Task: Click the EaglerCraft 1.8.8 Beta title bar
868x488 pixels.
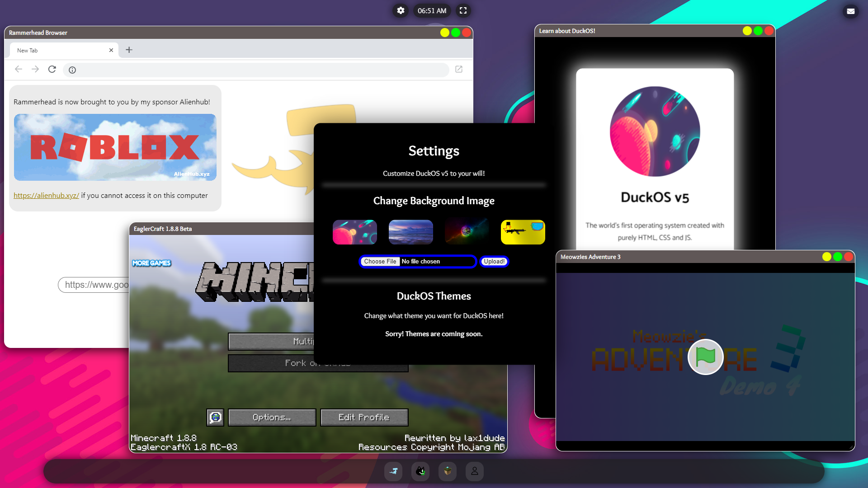Action: point(222,229)
